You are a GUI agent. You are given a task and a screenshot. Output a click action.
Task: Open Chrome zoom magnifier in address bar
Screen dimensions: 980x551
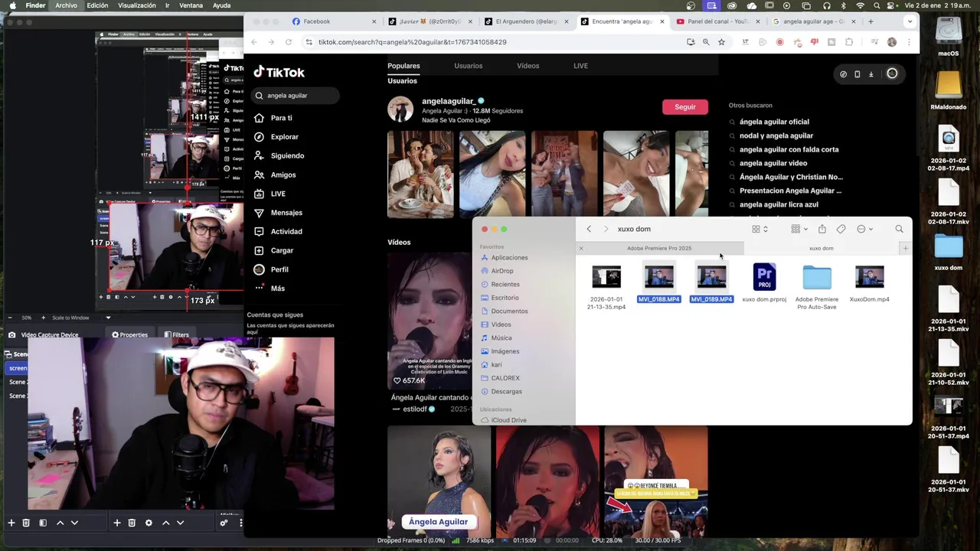click(x=706, y=42)
